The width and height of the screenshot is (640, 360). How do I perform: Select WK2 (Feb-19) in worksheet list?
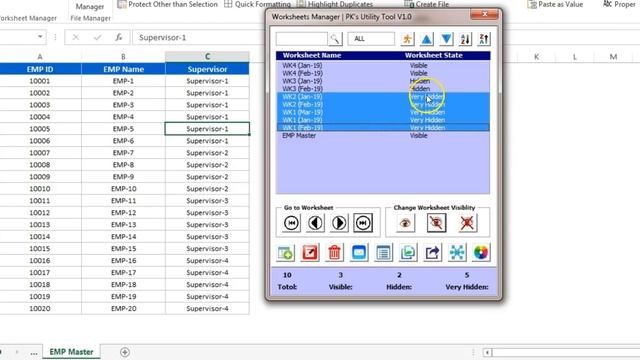pos(382,104)
